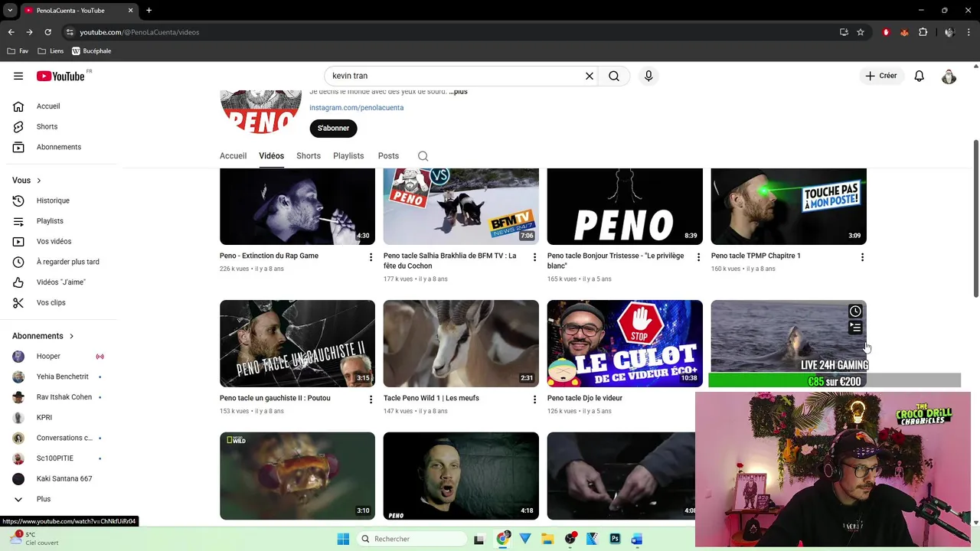
Task: Run the search with the magnifier button
Action: click(614, 76)
